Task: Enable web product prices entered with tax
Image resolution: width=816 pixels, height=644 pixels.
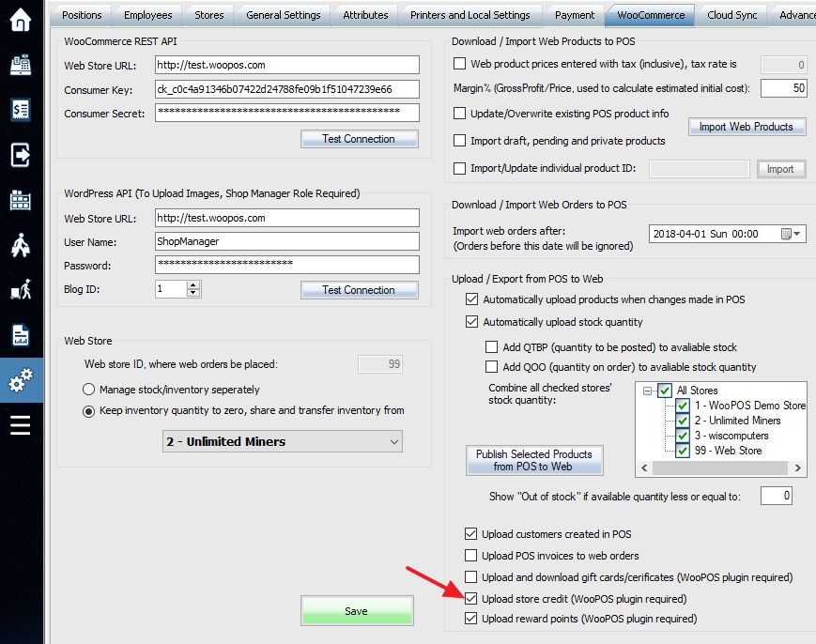Action: (459, 64)
